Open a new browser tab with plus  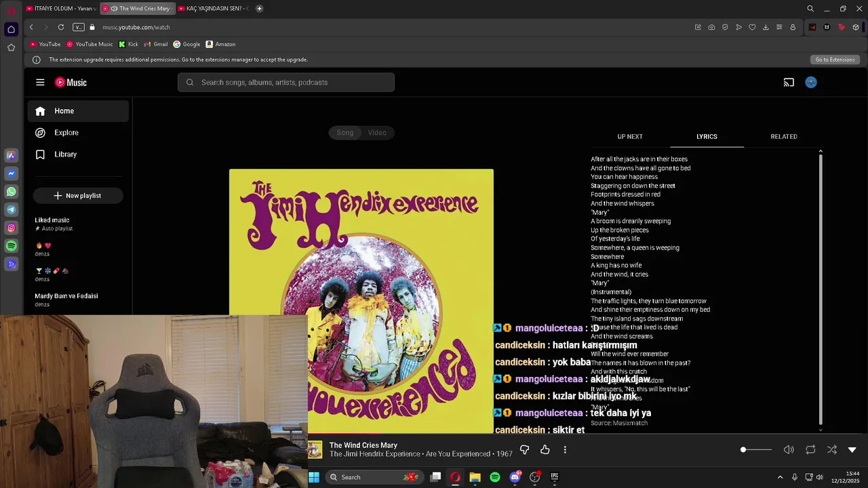click(260, 9)
